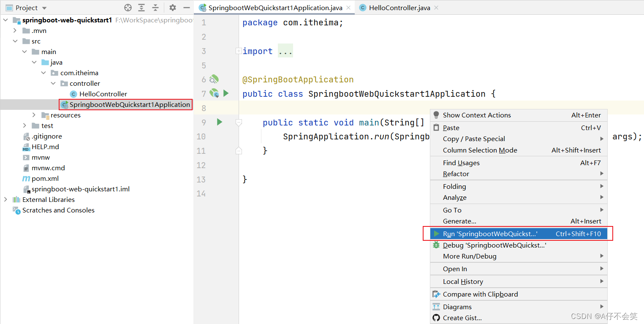Collapse the com.itheima package node
Screen dimensions: 644x324
point(43,72)
